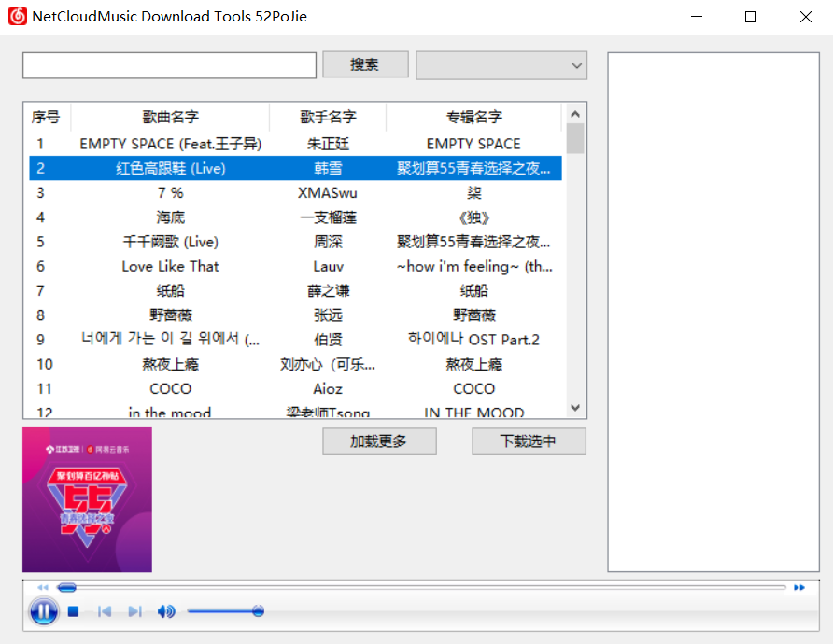Click artist name Aioz

[x=328, y=388]
